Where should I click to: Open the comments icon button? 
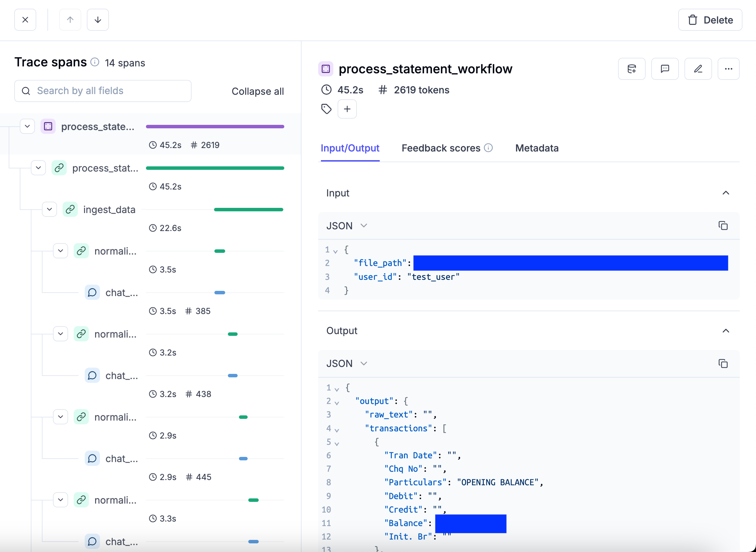[x=665, y=69]
